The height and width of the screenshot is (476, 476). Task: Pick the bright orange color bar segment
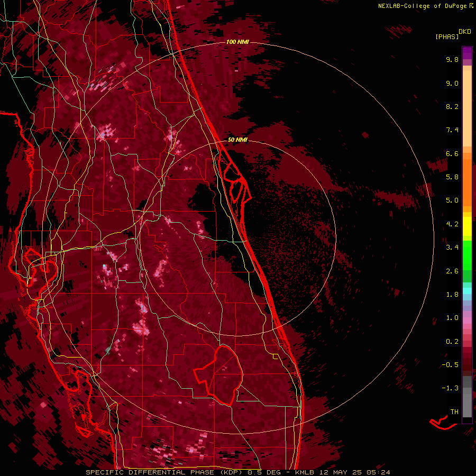(x=467, y=183)
